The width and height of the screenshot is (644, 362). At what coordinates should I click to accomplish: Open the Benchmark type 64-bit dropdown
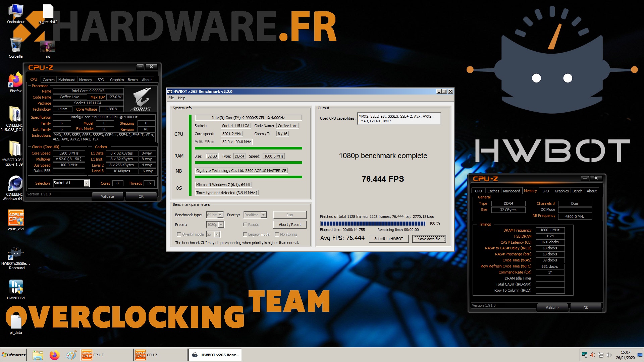point(215,215)
